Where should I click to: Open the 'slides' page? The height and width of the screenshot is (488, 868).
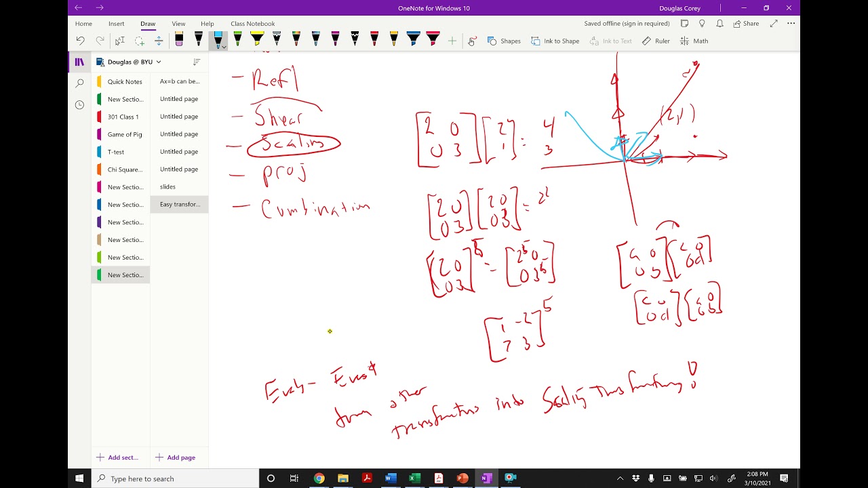coord(180,187)
